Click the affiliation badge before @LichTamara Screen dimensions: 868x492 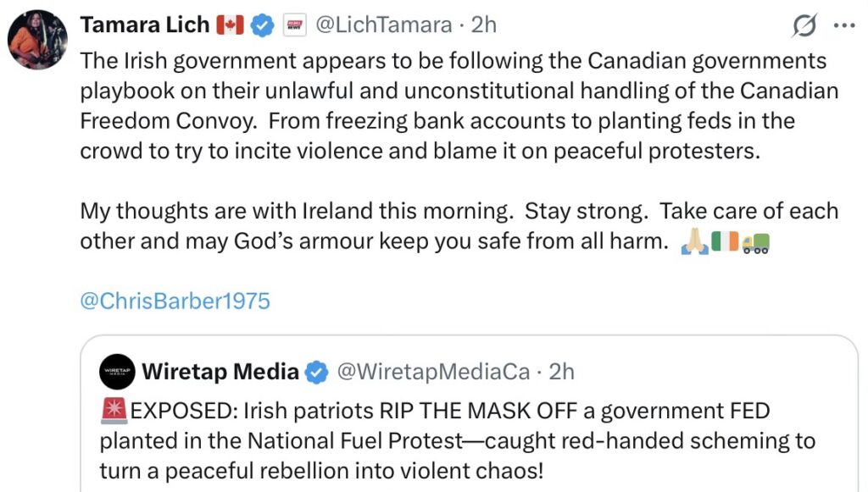click(x=294, y=25)
